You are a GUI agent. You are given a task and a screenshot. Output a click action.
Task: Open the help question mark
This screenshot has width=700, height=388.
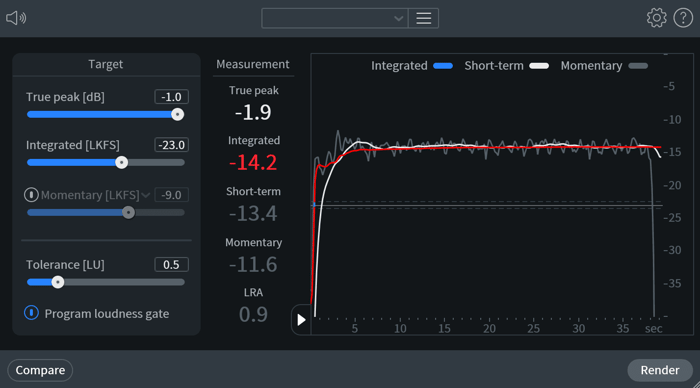pyautogui.click(x=683, y=18)
